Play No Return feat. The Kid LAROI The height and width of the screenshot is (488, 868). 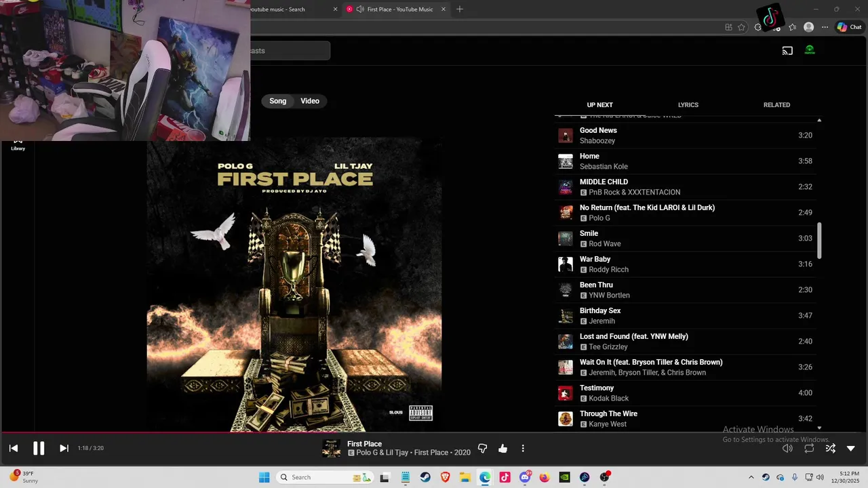(x=685, y=213)
